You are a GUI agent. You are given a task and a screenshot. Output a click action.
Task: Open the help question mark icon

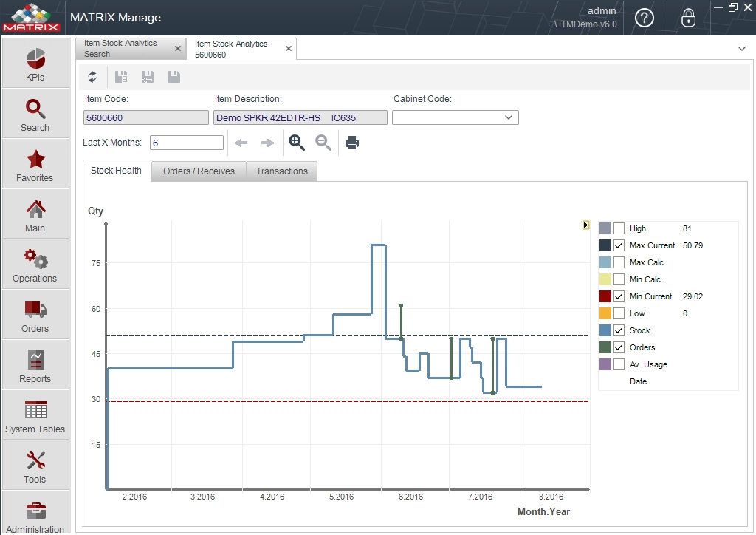(x=644, y=18)
